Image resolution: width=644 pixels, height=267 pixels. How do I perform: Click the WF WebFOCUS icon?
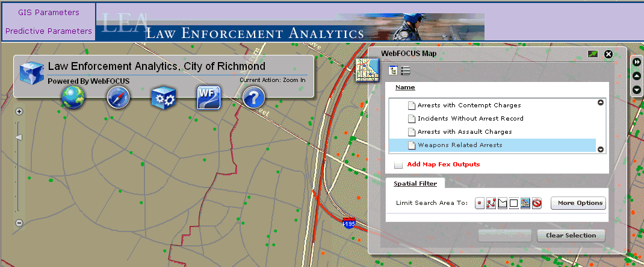[x=208, y=97]
